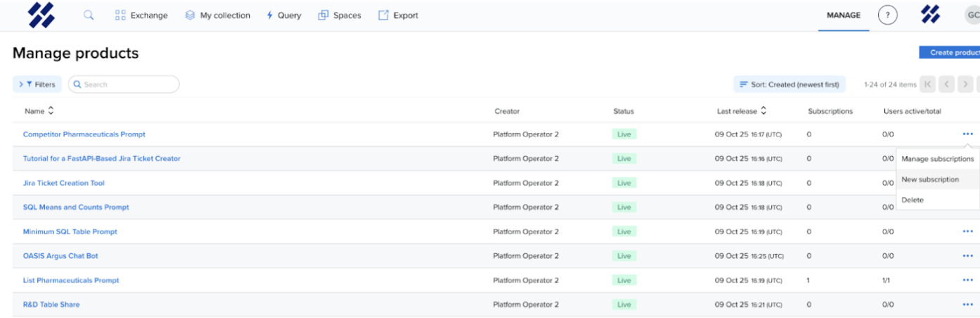Sort the table by Name column

(39, 111)
